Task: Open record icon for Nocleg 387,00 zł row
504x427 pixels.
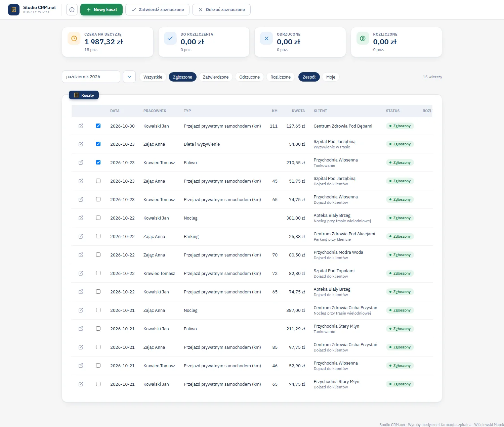Action: pyautogui.click(x=81, y=310)
